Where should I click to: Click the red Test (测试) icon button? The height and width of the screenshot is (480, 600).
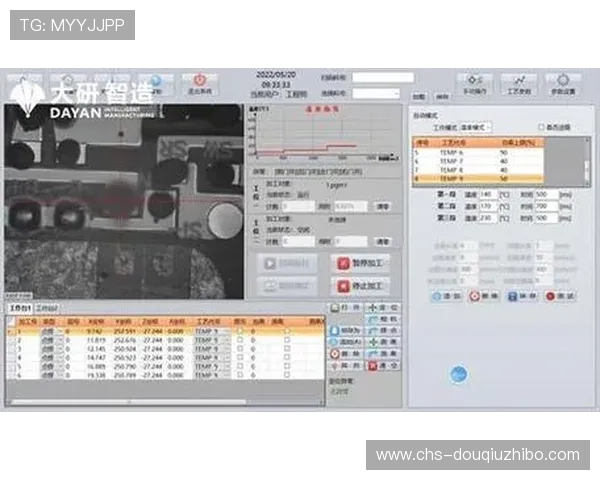(550, 296)
